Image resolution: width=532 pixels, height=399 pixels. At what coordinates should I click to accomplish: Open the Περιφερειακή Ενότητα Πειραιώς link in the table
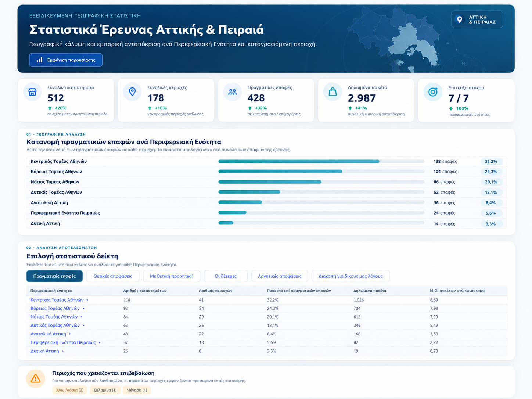[x=63, y=342]
